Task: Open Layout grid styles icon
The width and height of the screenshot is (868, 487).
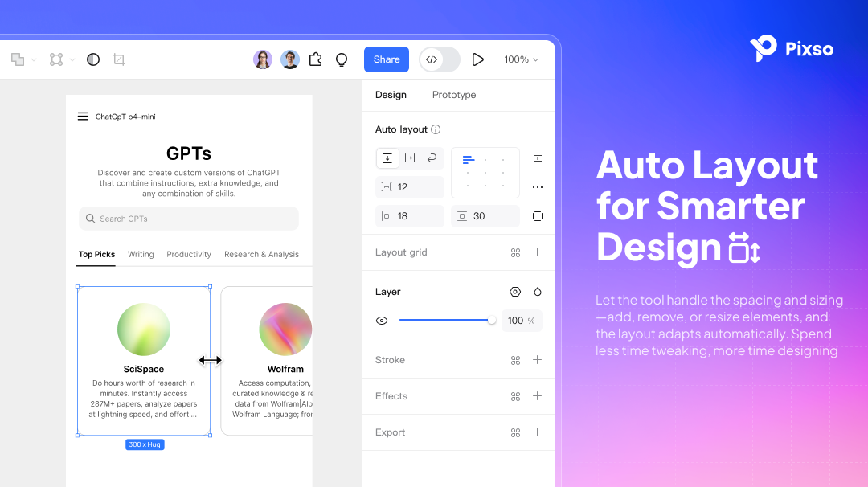Action: pyautogui.click(x=515, y=252)
